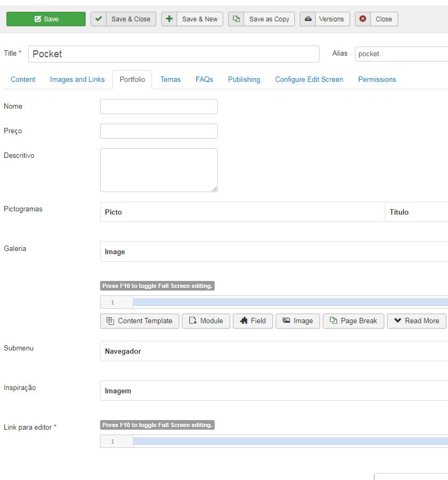Go to the Publishing tab

(244, 79)
